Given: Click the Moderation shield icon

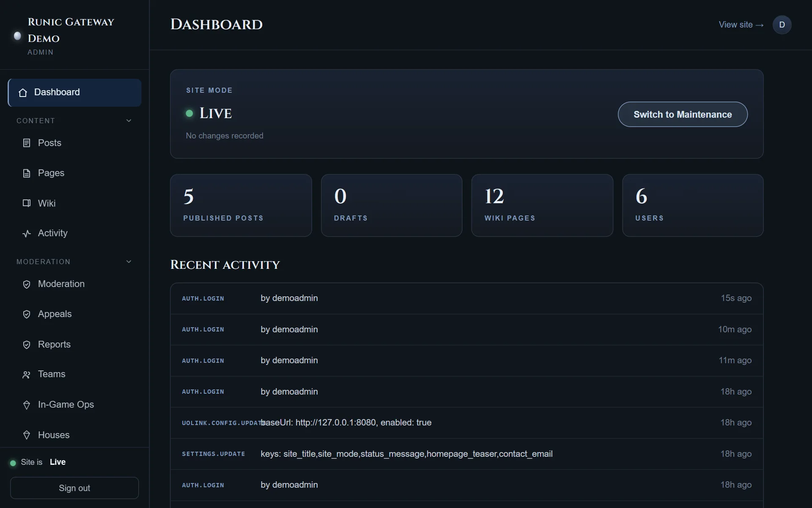Looking at the screenshot, I should 27,284.
